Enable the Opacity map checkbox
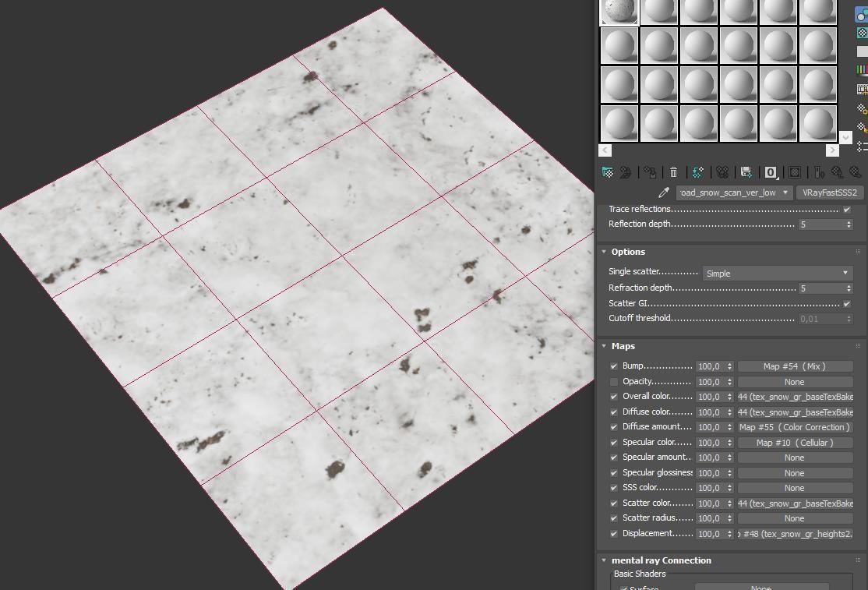The width and height of the screenshot is (868, 590). point(613,382)
